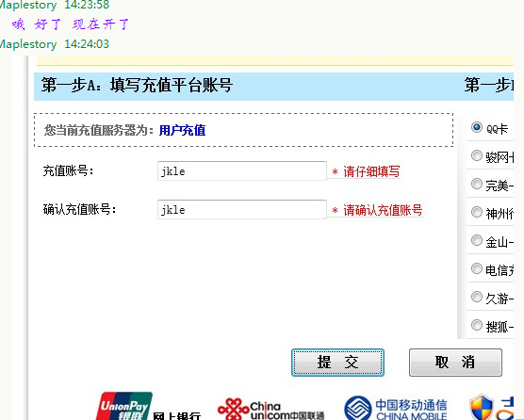Viewport: 524px width, 420px height.
Task: Click the UnionPay logo icon
Action: coord(124,406)
